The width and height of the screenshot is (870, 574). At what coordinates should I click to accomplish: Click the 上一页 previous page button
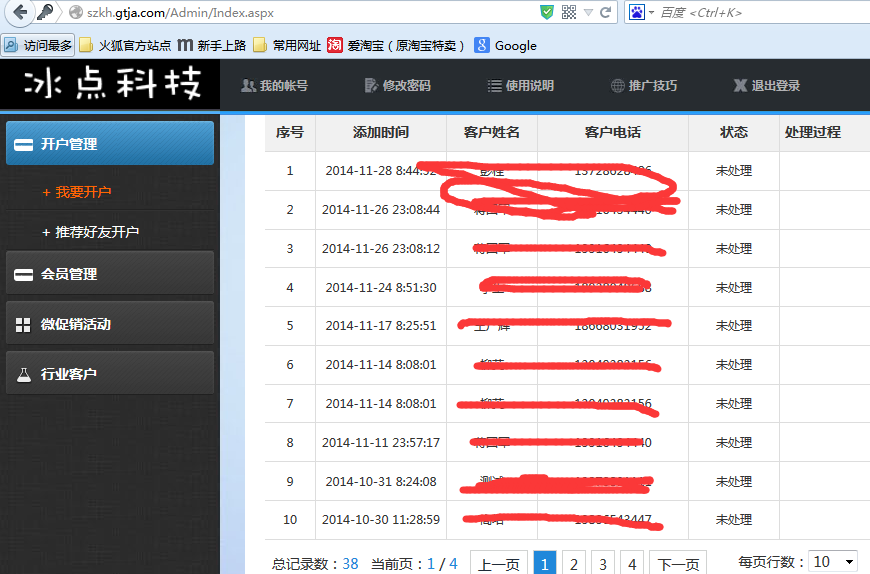click(x=498, y=564)
